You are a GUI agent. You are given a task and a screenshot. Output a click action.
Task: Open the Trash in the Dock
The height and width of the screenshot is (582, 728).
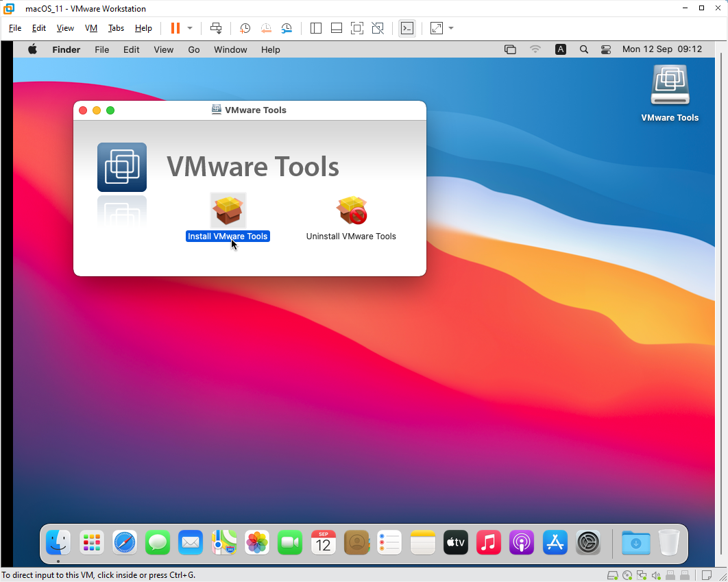(x=669, y=542)
